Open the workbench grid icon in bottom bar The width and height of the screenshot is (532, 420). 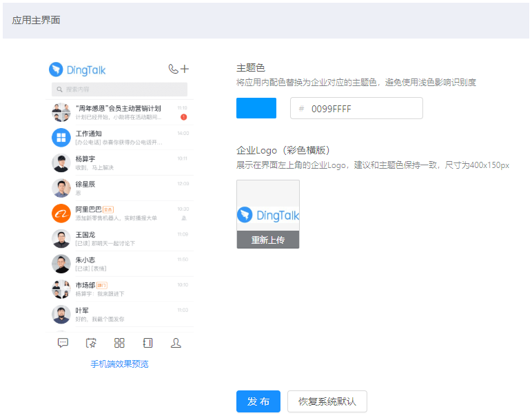119,343
